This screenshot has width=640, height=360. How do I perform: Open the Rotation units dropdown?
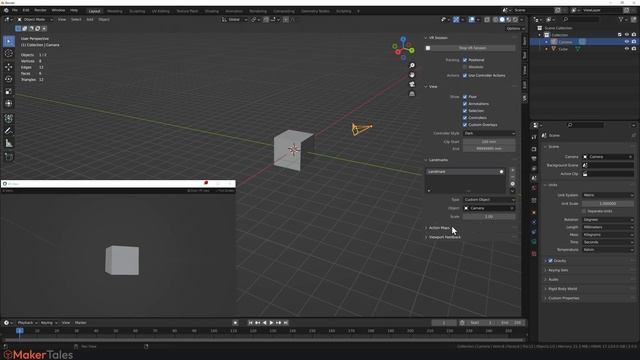(608, 220)
